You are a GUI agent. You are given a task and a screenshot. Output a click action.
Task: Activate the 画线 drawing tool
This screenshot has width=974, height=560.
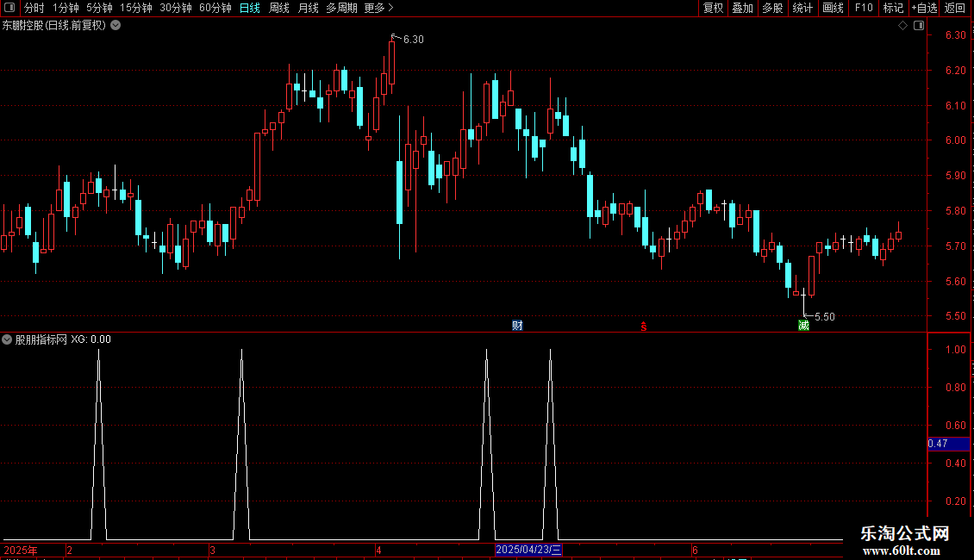pos(833,8)
